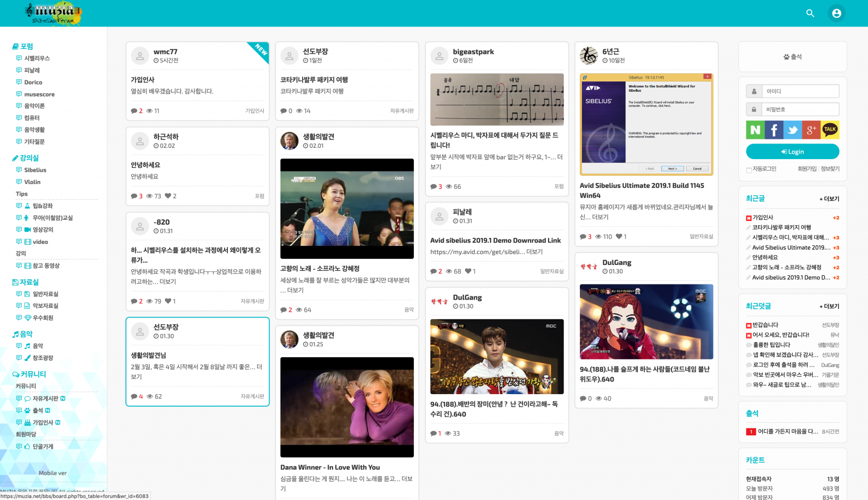Click the 출석 attendance button at top right
Screen dimensions: 868x500
pos(792,57)
